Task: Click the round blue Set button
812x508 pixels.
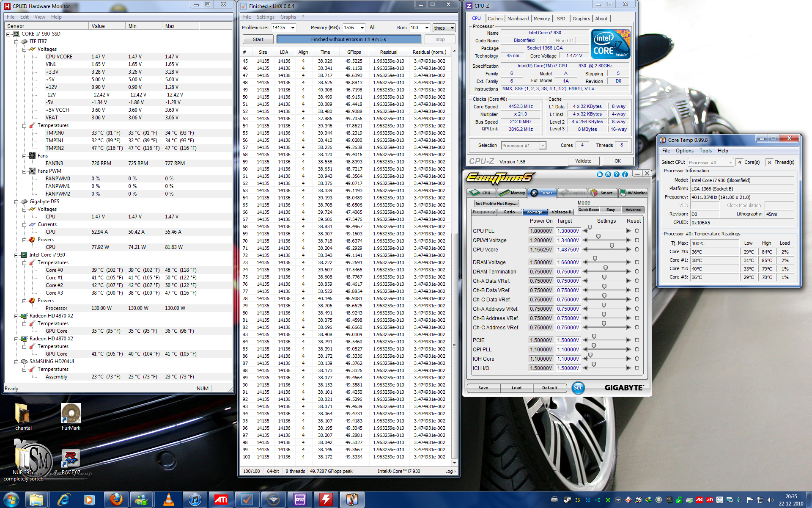Action: [x=578, y=388]
